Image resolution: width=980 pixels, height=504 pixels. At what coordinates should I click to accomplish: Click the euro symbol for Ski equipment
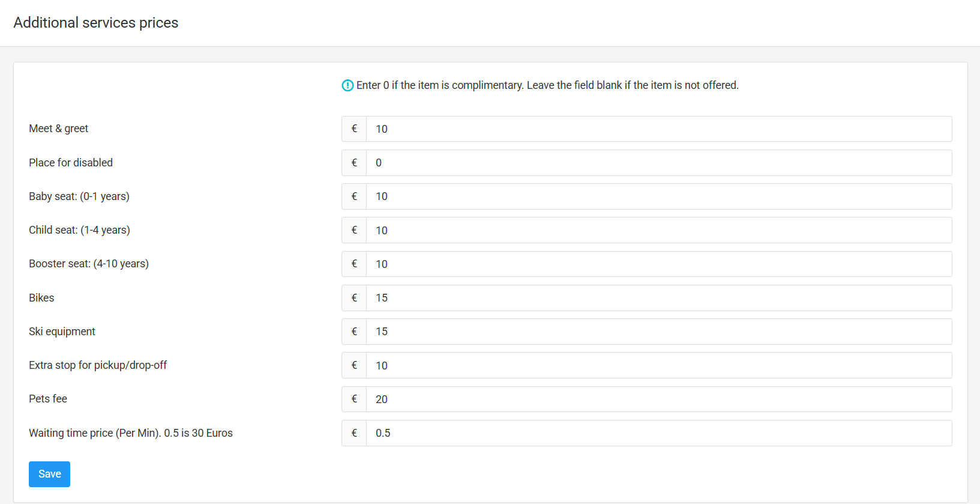(x=354, y=332)
